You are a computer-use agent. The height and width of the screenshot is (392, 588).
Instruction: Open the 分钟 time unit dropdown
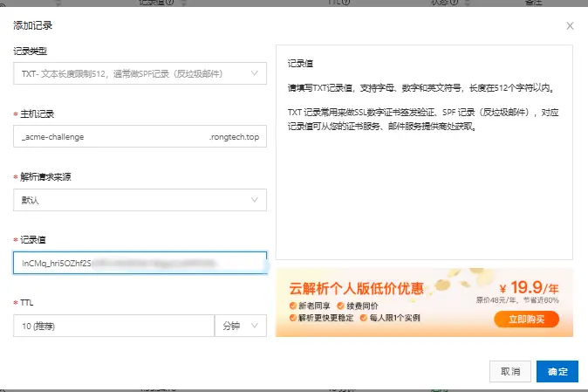(240, 326)
